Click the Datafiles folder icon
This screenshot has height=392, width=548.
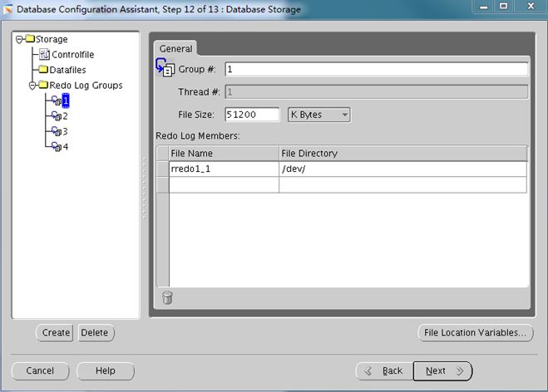pos(43,70)
